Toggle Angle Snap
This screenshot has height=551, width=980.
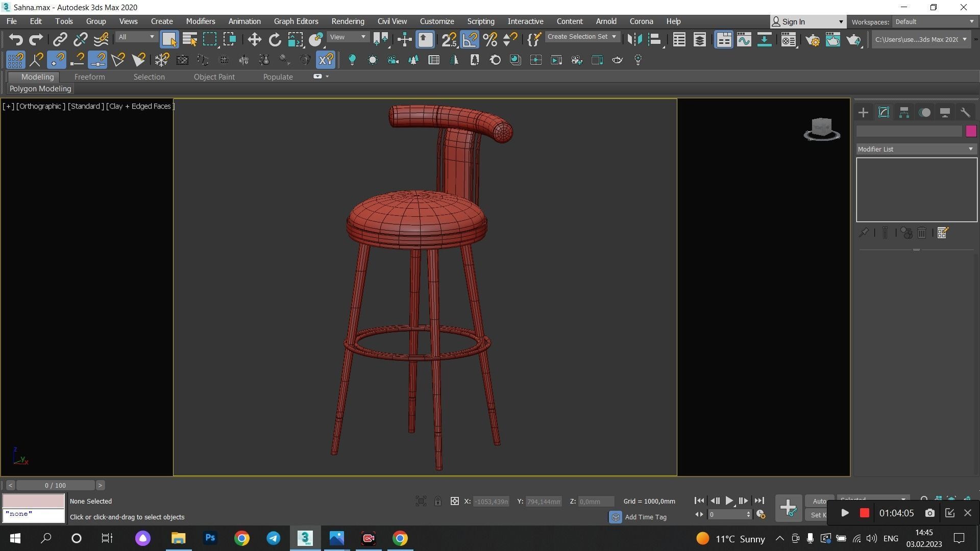click(x=470, y=39)
